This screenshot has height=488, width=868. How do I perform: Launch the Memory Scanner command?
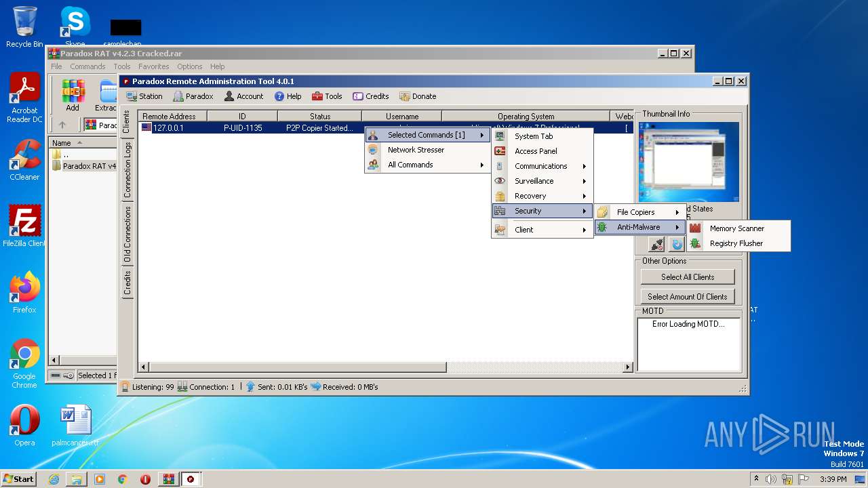pos(738,228)
